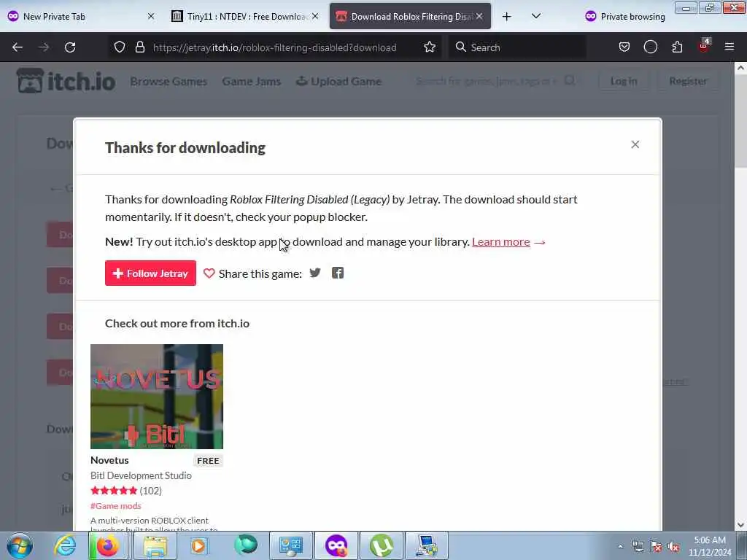Open the Novetus game thumbnail
The image size is (747, 560).
click(157, 396)
